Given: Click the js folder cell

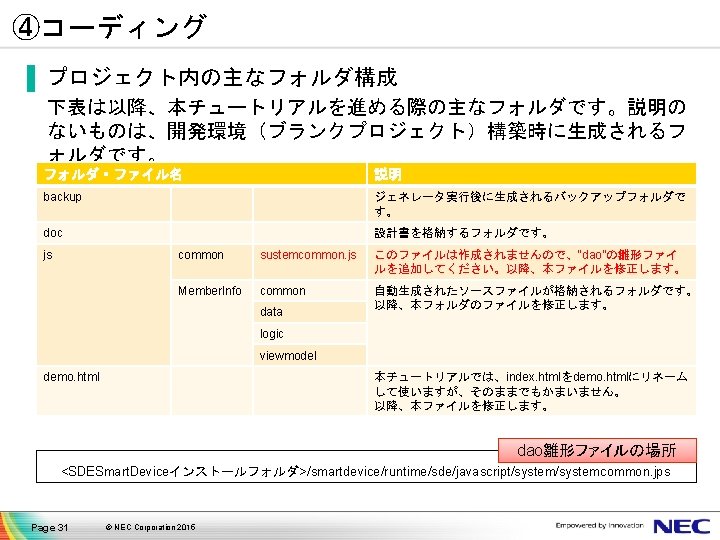Looking at the screenshot, I should (x=103, y=305).
